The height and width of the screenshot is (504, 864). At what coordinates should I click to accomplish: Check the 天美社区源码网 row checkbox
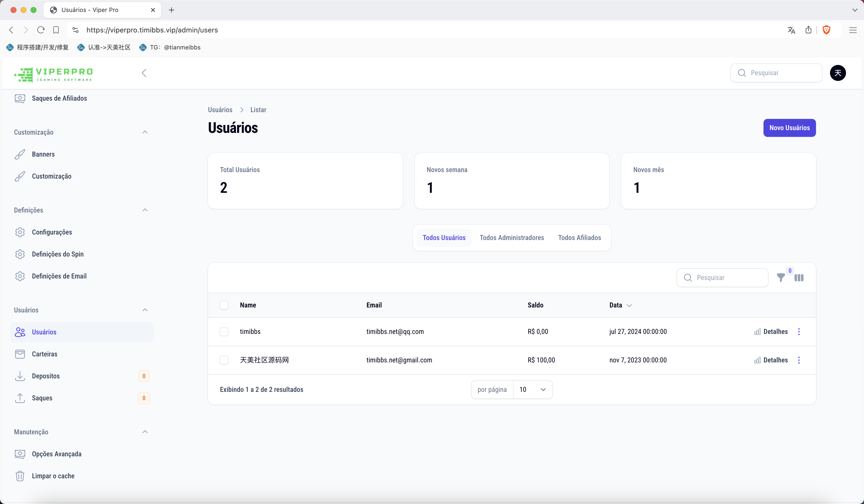coord(224,360)
